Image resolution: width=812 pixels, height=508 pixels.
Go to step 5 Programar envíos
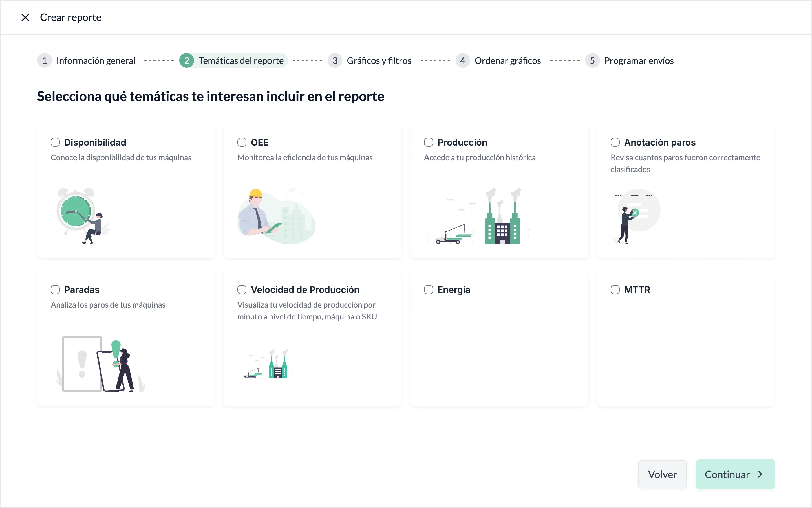pyautogui.click(x=630, y=60)
